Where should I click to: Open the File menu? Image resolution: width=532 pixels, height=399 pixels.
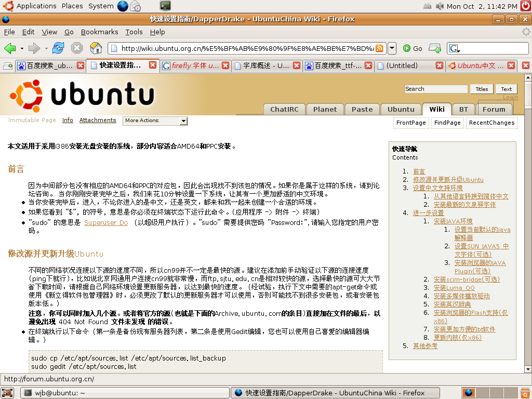tap(9, 32)
